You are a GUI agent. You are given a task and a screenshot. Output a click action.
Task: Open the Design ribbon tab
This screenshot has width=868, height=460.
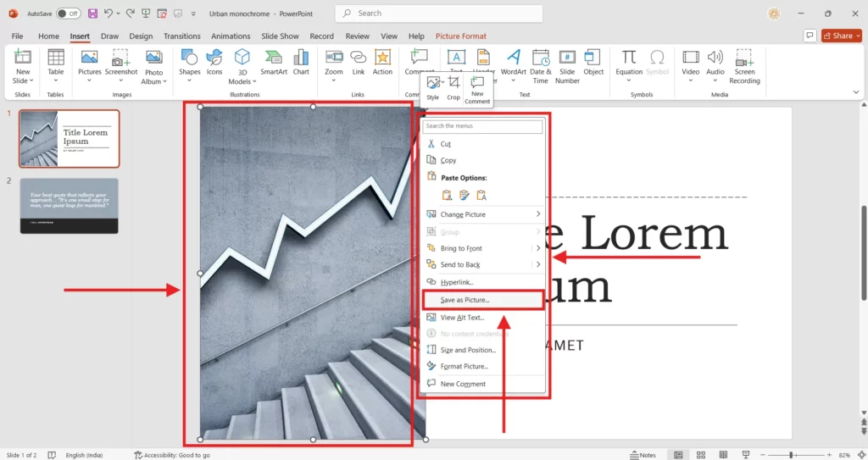(x=141, y=36)
